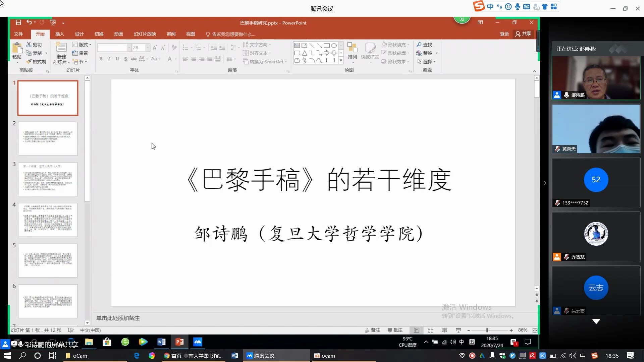
Task: Click the Clear Formatting eraser icon
Action: (x=174, y=48)
